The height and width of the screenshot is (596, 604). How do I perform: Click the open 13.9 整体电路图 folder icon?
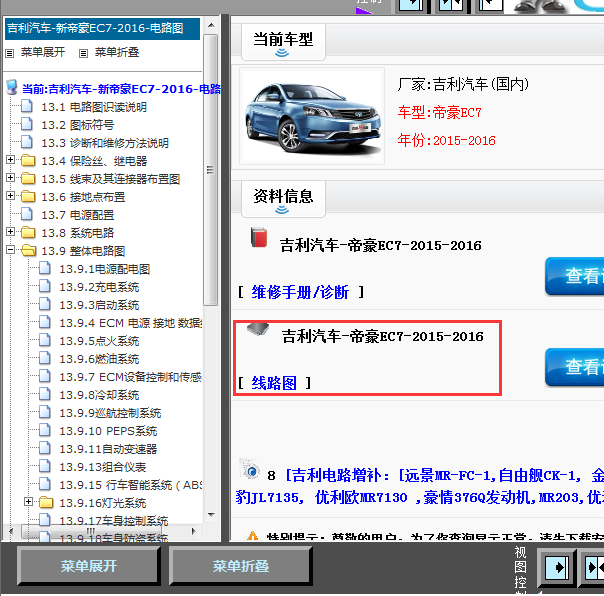click(29, 250)
